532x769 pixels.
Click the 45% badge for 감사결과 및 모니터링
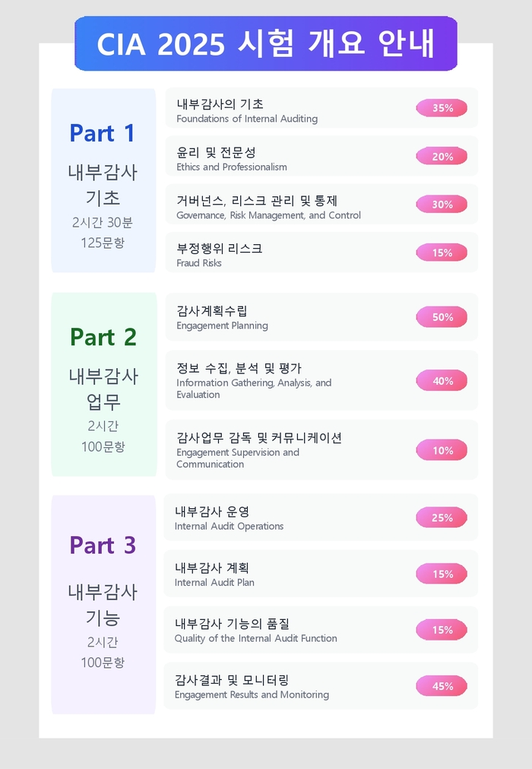pyautogui.click(x=442, y=686)
